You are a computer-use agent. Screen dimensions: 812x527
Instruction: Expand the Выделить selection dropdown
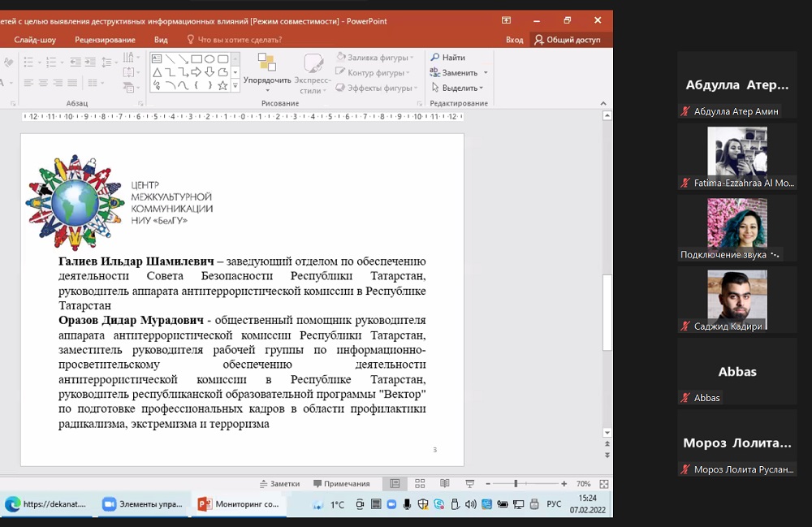tap(482, 89)
